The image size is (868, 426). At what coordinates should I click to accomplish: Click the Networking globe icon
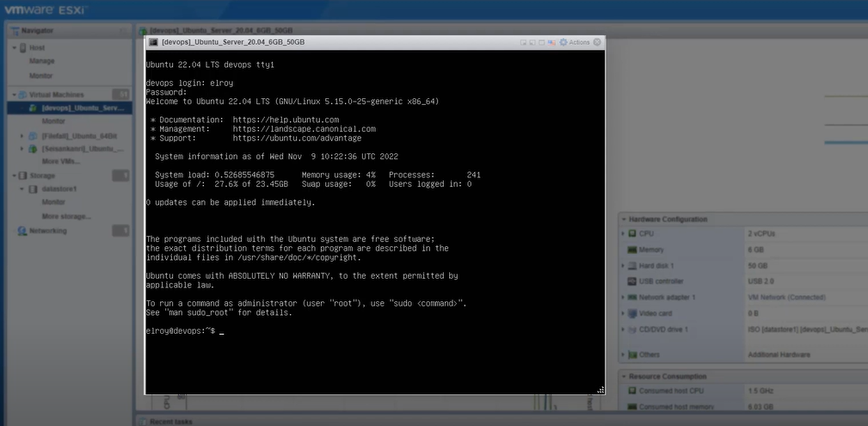coord(22,231)
